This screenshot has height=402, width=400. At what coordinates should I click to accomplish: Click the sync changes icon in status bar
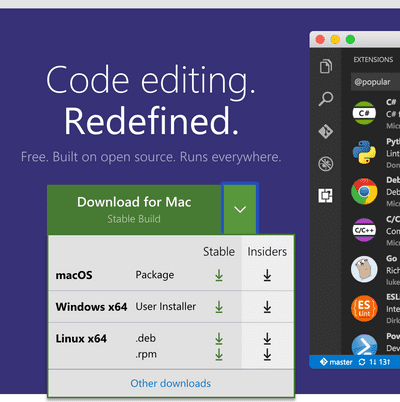click(x=362, y=362)
